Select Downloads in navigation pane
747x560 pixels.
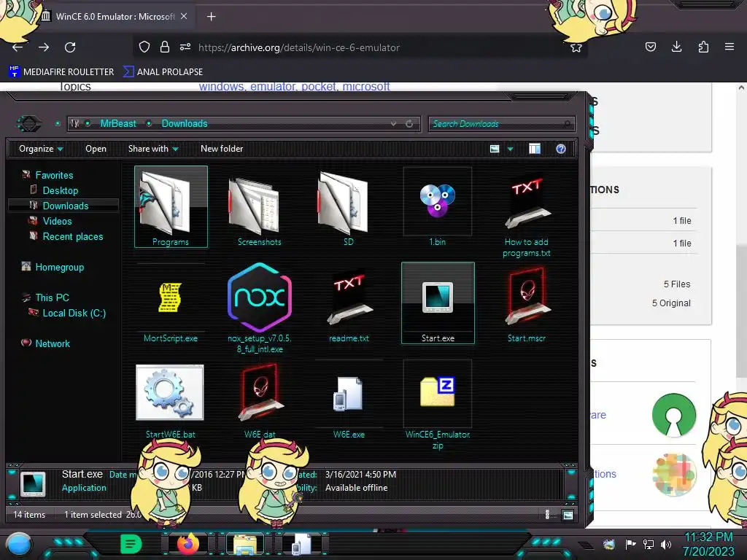[x=65, y=206]
